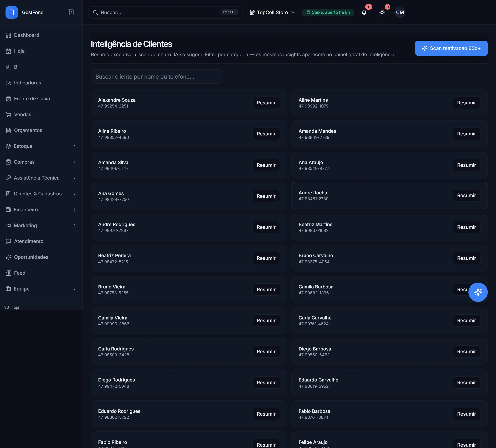Click the Hoje calendar icon
The height and width of the screenshot is (448, 496).
click(x=8, y=51)
